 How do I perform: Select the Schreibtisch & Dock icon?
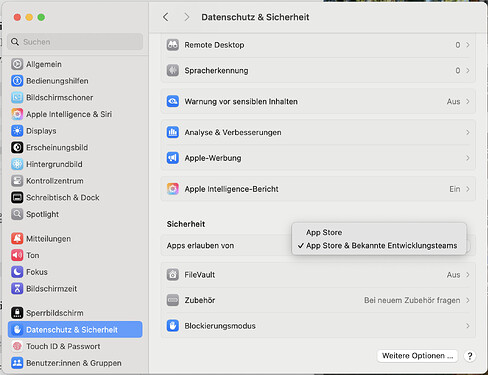click(x=17, y=197)
